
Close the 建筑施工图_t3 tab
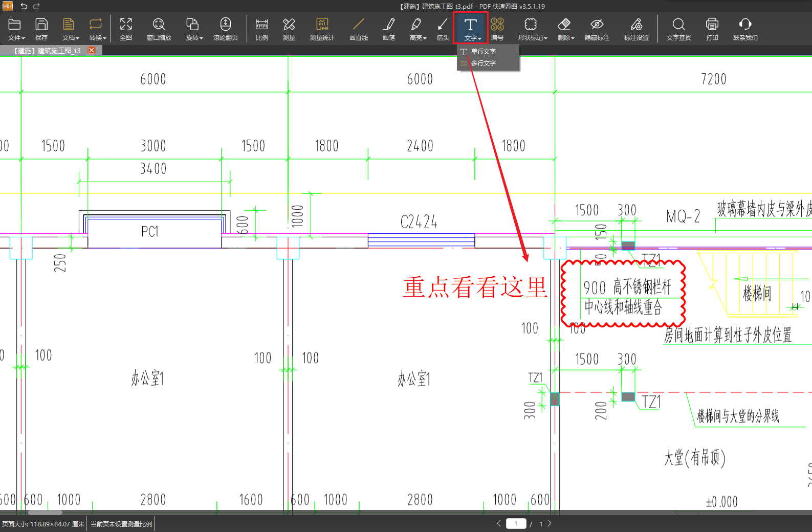tap(92, 50)
